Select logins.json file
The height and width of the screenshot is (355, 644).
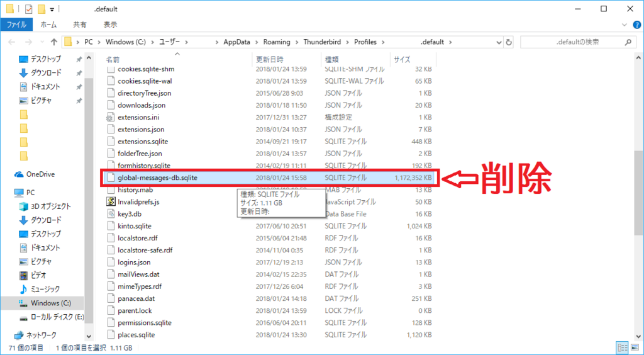(x=134, y=262)
